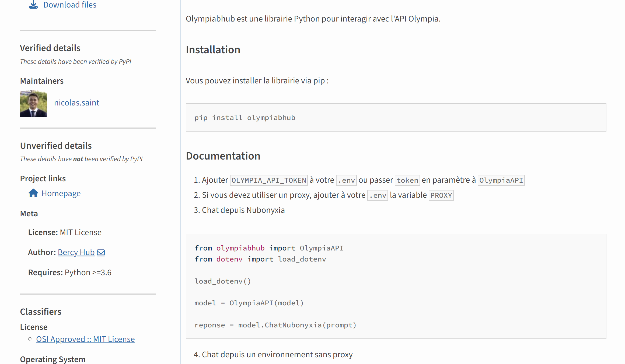The height and width of the screenshot is (364, 625).
Task: Open the OSI Approved :: MIT License classifier
Action: point(85,339)
